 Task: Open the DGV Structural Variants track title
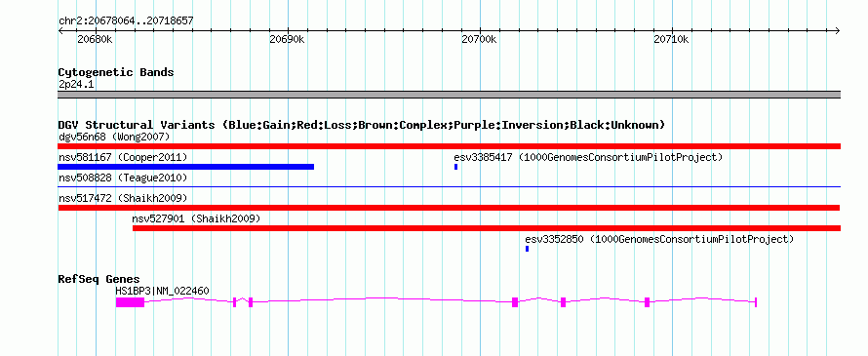pos(362,125)
